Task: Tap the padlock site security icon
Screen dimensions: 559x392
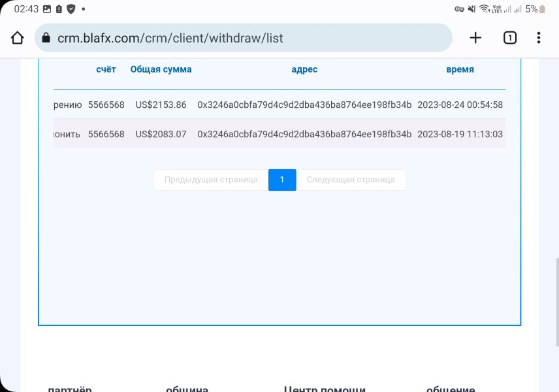Action: [46, 38]
